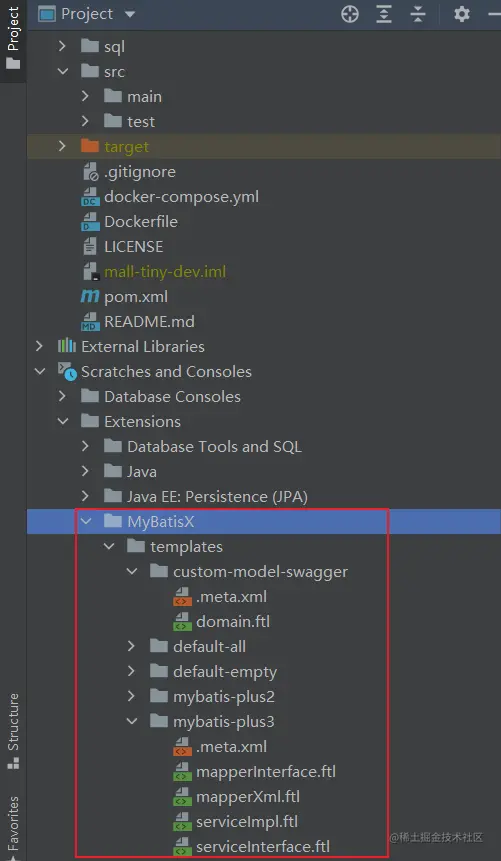The height and width of the screenshot is (861, 501).
Task: Expand the test folder
Action: pyautogui.click(x=85, y=121)
